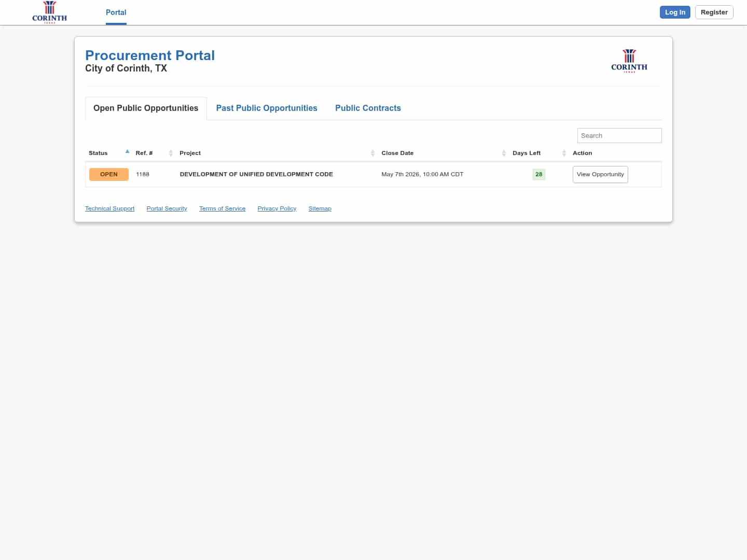
Task: Open the Technical Support link
Action: [109, 208]
